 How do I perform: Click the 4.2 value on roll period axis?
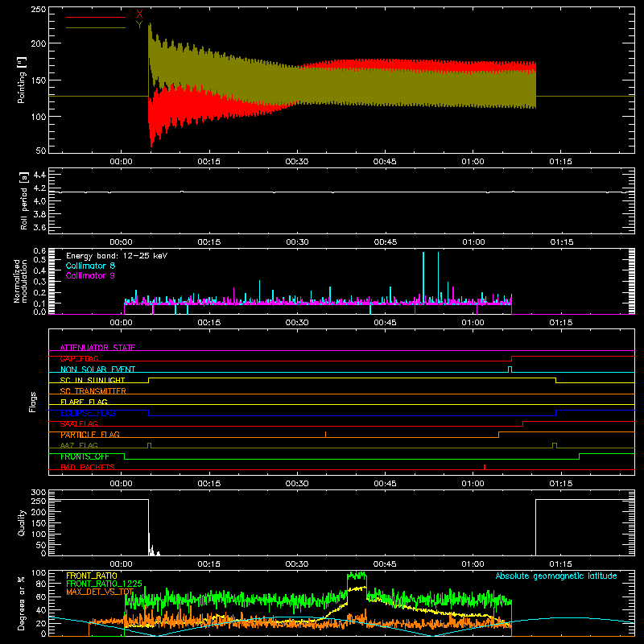[x=39, y=188]
